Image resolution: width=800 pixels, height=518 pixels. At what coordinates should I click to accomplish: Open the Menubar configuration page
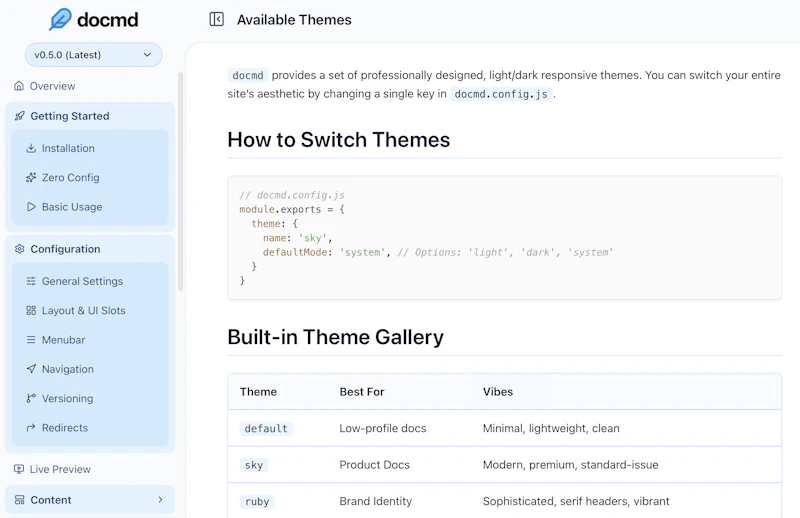point(63,339)
